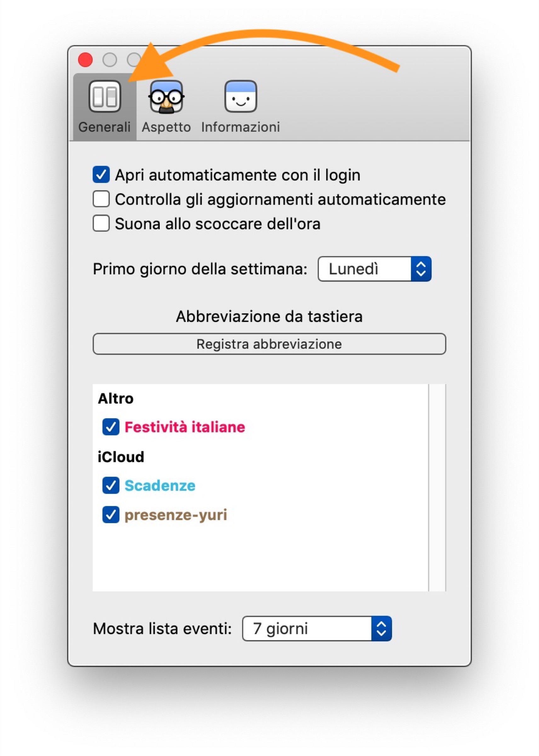Viewport: 539px width, 756px height.
Task: Click the grayed-out minimize window button
Action: coord(110,60)
